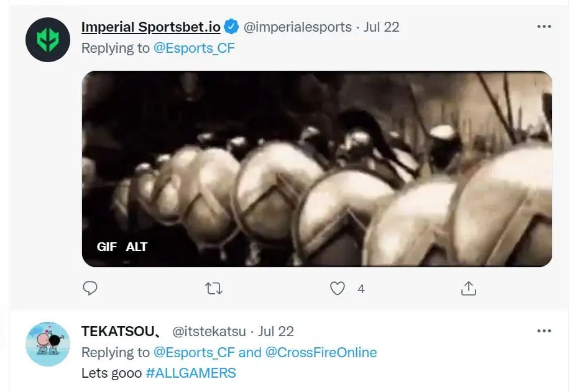Click the TEKATSOU profile avatar
The width and height of the screenshot is (575, 392).
coord(48,344)
